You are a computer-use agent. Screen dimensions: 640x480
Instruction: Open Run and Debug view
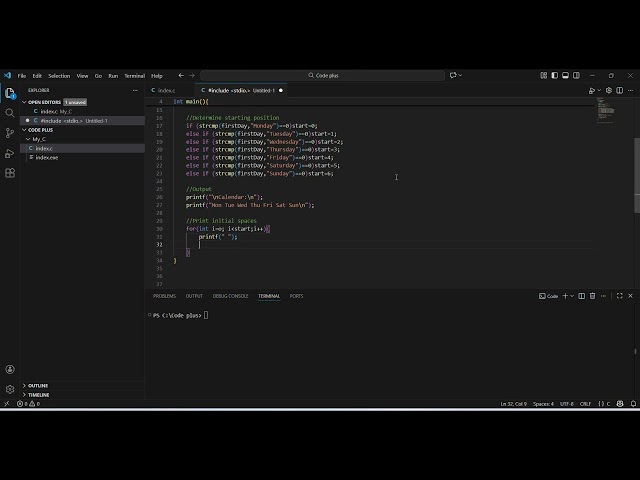(x=10, y=153)
